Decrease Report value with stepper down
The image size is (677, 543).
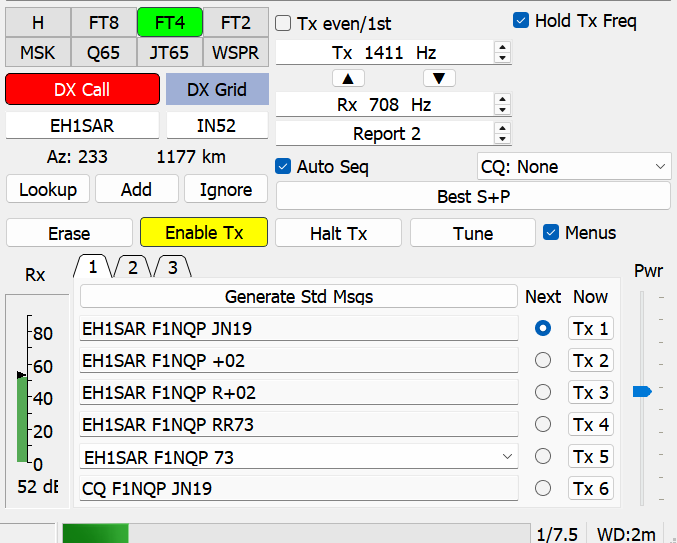[x=502, y=139]
